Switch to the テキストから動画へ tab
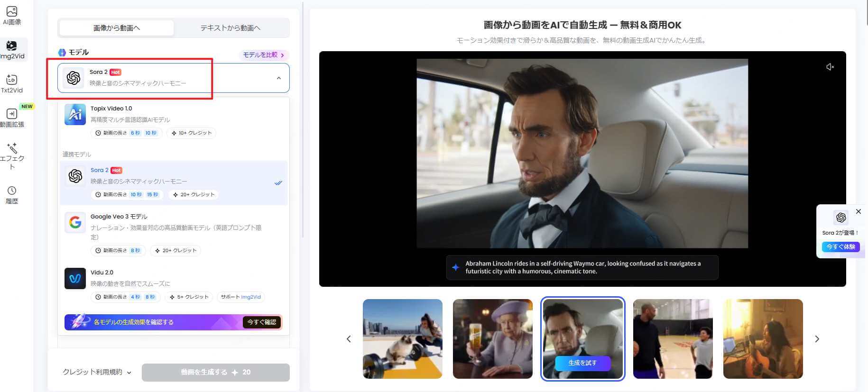The image size is (868, 392). pos(231,28)
